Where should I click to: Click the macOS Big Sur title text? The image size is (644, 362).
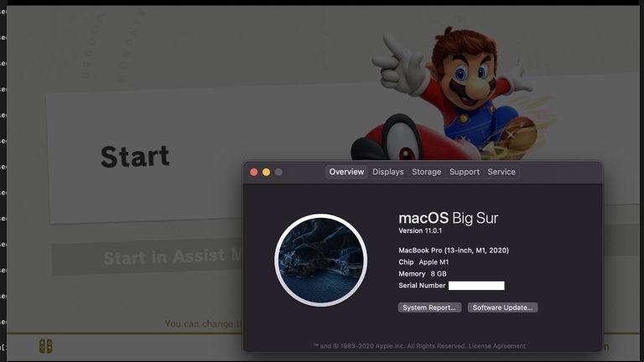(x=448, y=218)
